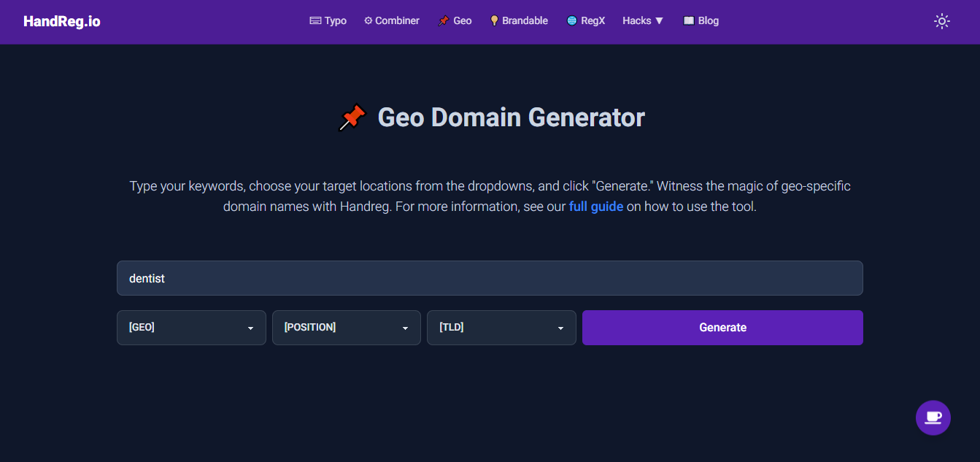Image resolution: width=980 pixels, height=462 pixels.
Task: Follow the full guide link
Action: click(595, 207)
